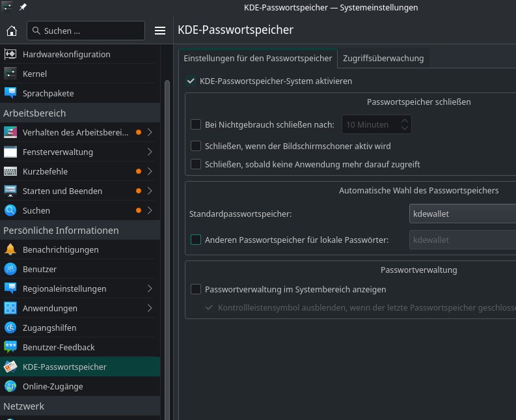Click the Suchen magnifier icon in sidebar

[x=10, y=210]
